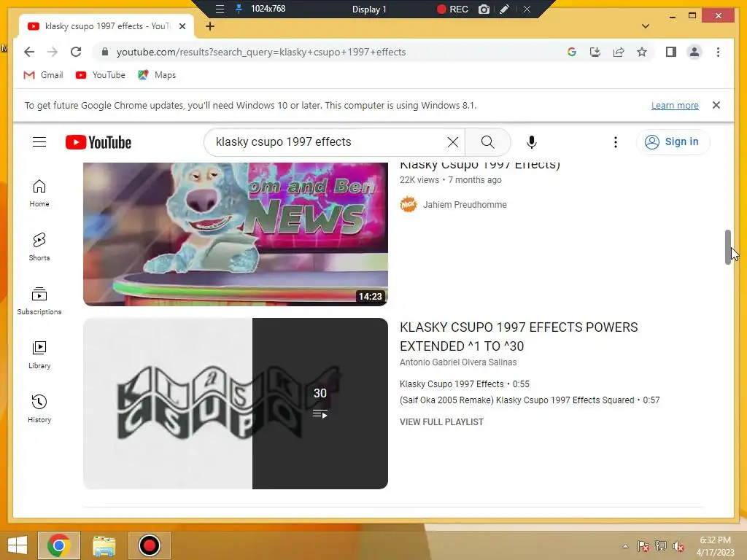Open Library in the sidebar
Screen dimensions: 747x560
click(39, 355)
